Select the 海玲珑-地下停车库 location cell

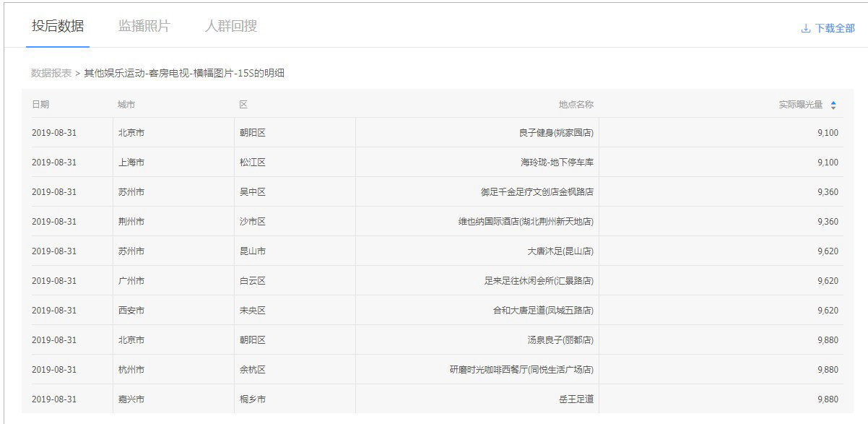click(557, 163)
